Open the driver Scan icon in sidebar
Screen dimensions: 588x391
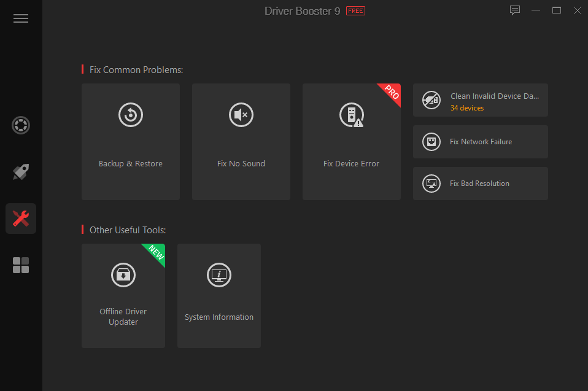(x=20, y=125)
